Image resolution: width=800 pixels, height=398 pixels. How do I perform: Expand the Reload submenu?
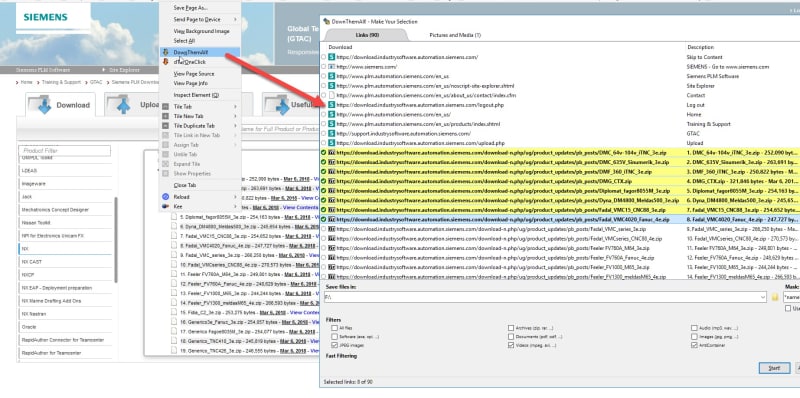point(235,196)
